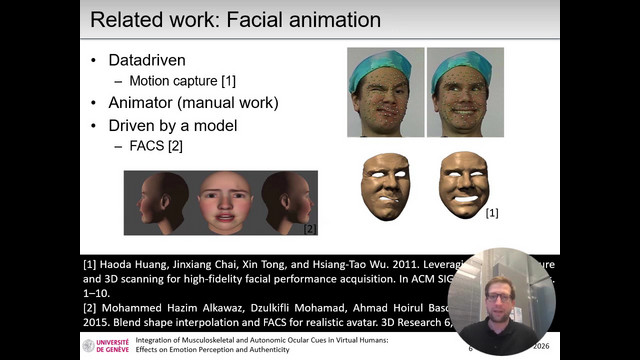Click the right profile avatar head
Screen dimensions: 640x360
[287, 203]
